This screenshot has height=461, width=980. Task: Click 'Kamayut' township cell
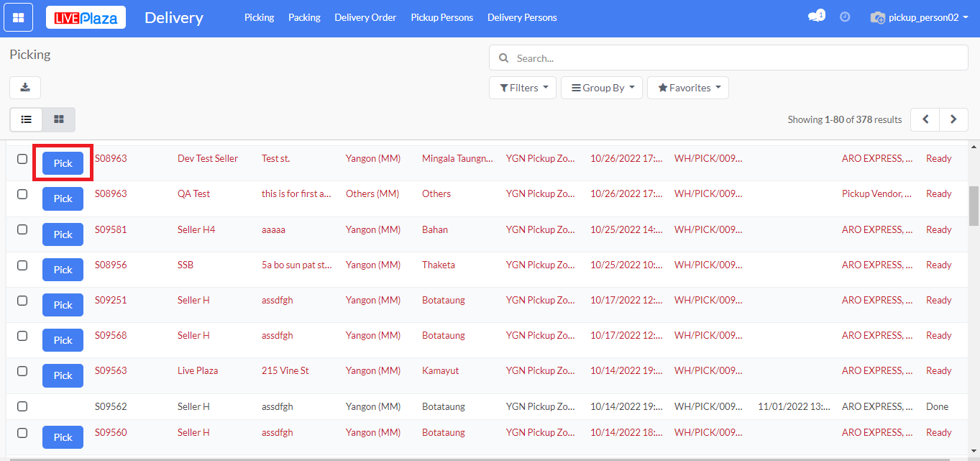tap(440, 370)
